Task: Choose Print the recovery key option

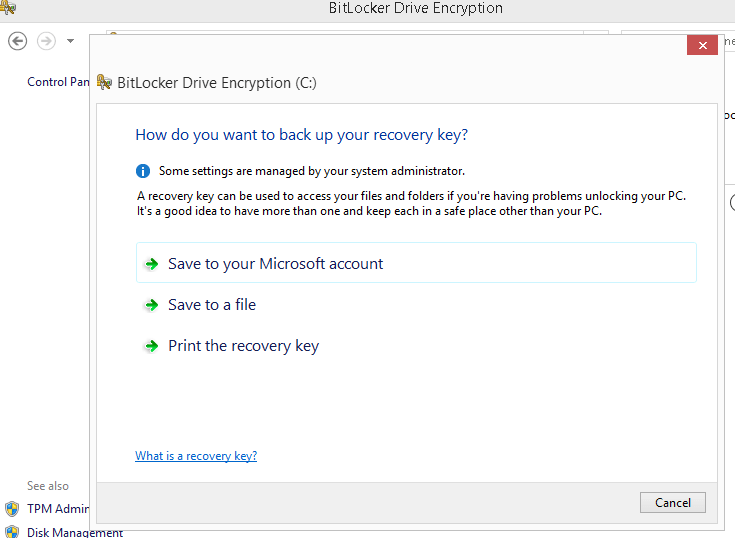Action: 243,346
